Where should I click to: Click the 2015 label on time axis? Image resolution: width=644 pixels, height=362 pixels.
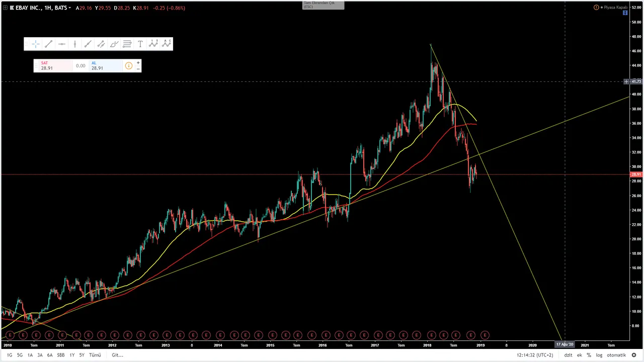pyautogui.click(x=270, y=345)
